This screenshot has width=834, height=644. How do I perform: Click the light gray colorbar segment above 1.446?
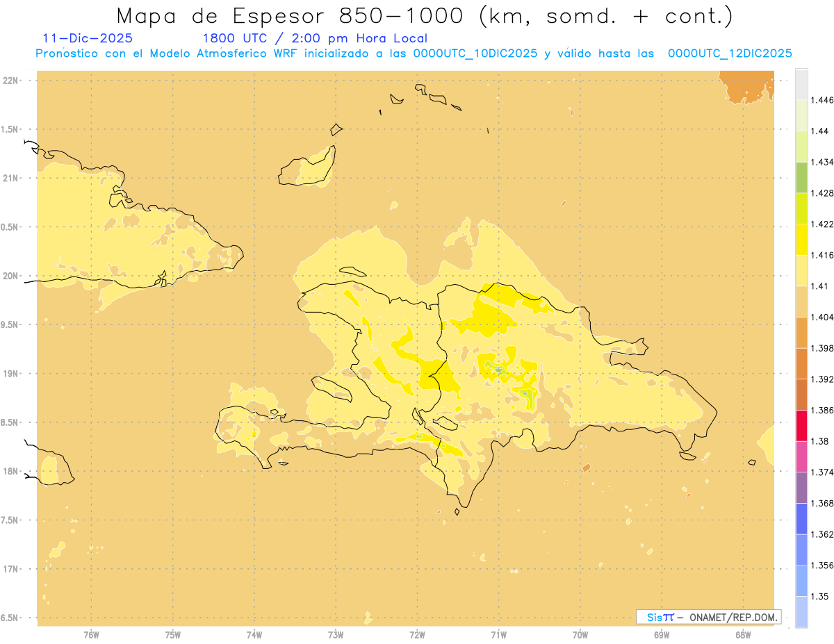[801, 85]
